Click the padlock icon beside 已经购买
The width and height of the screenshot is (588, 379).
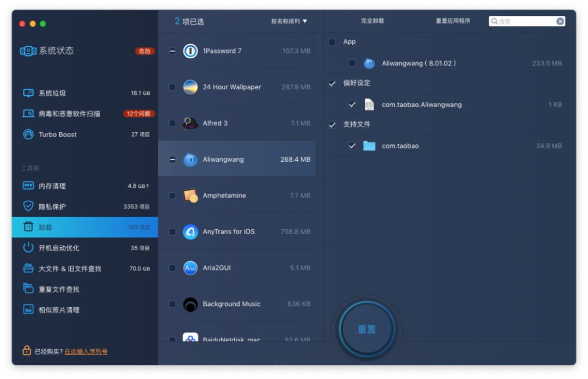[27, 351]
